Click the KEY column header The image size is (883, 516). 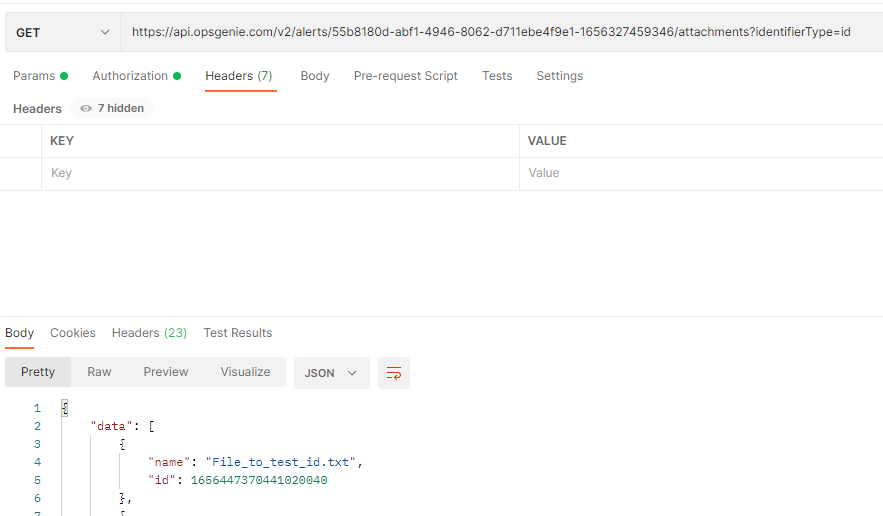coord(62,141)
